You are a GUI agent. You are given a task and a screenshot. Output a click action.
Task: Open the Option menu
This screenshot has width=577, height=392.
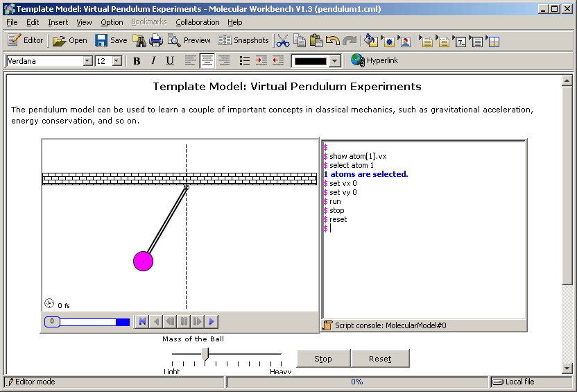pyautogui.click(x=112, y=22)
